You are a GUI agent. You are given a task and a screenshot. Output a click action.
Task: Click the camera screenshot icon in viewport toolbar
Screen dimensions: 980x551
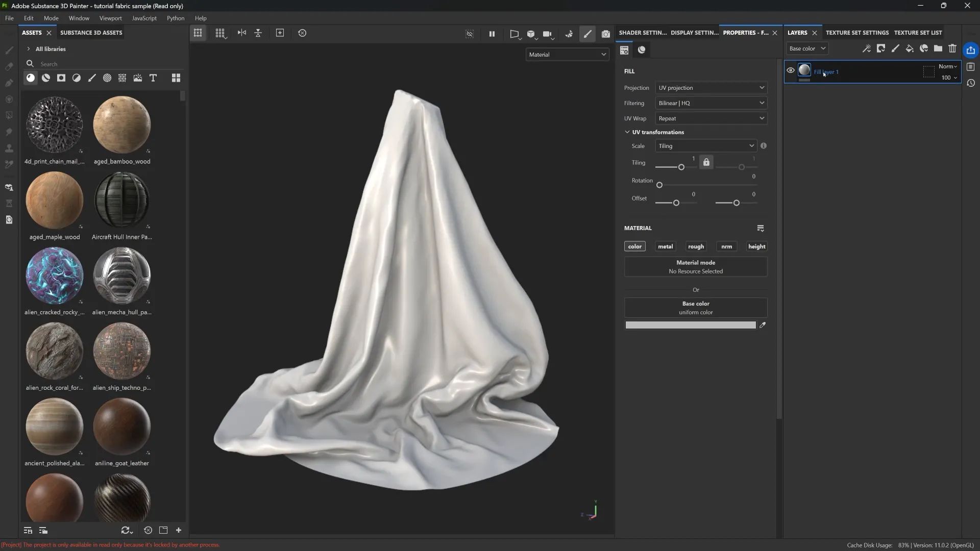(x=605, y=34)
